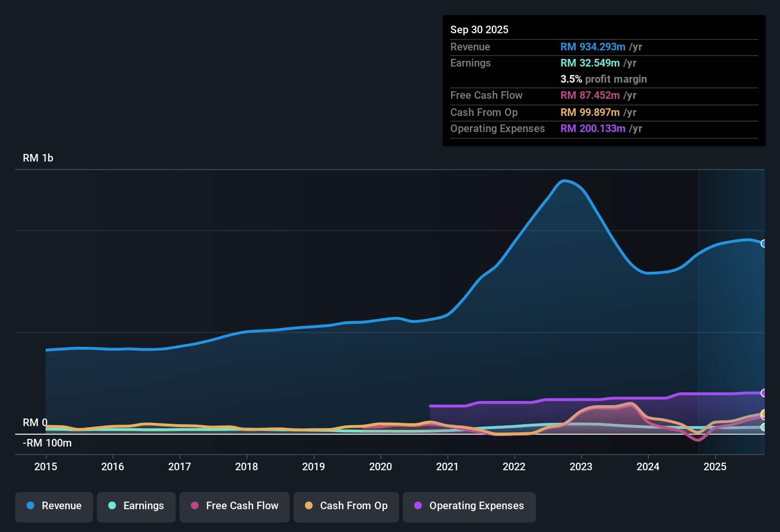Image resolution: width=780 pixels, height=532 pixels.
Task: Toggle the Earnings series visibility
Action: pos(136,506)
